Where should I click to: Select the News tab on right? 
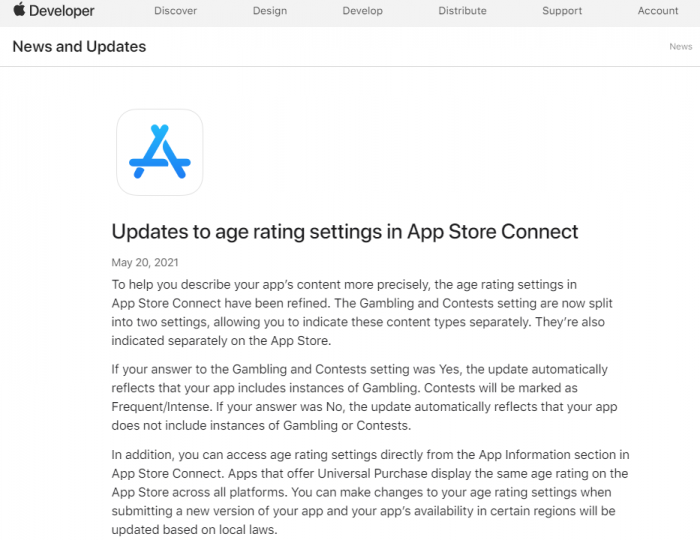pos(680,46)
